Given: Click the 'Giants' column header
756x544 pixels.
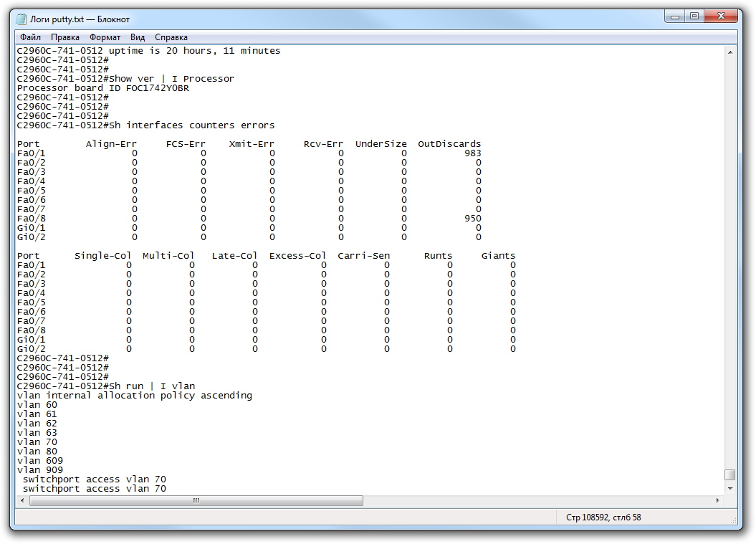Looking at the screenshot, I should (498, 256).
